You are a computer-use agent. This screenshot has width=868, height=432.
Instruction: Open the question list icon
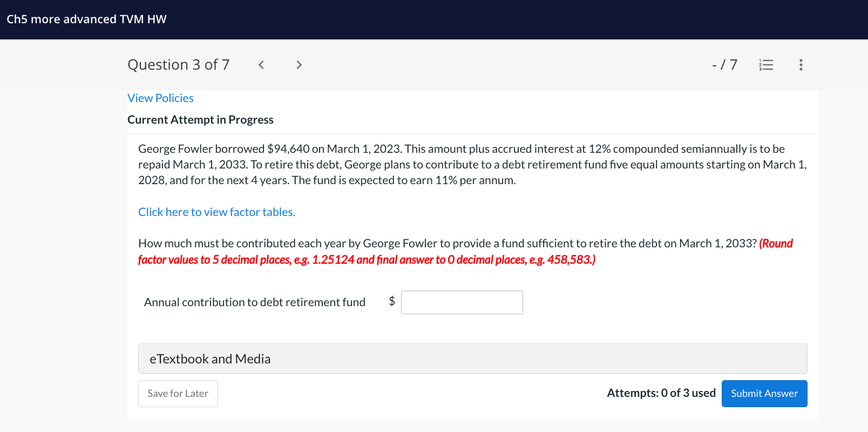[x=766, y=65]
